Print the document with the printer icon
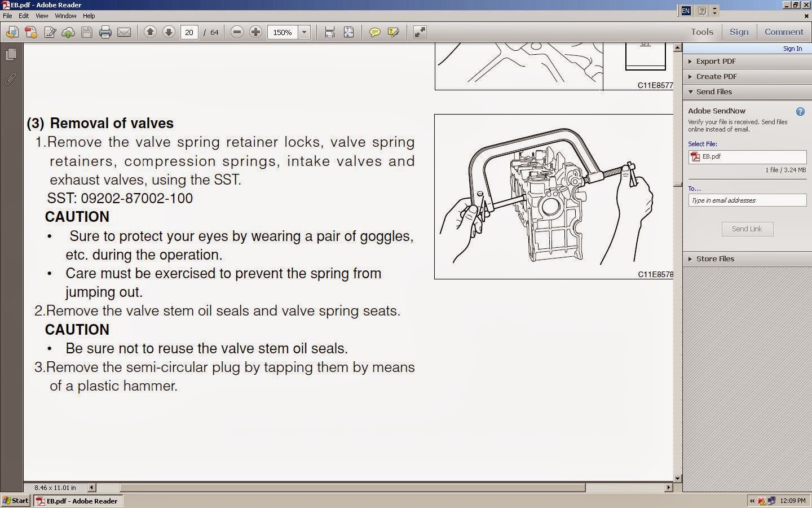 105,32
